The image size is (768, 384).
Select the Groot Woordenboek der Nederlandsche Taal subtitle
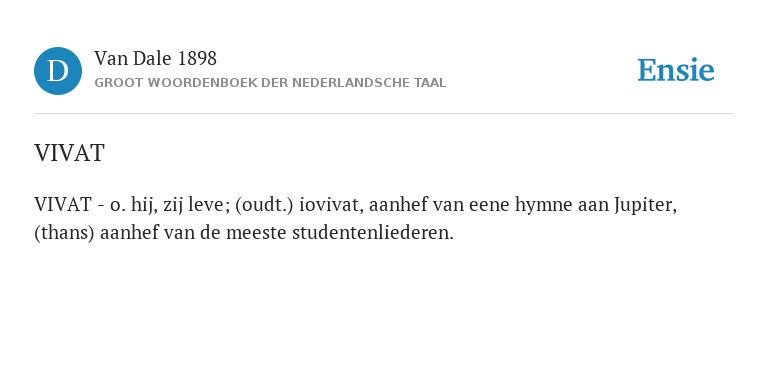click(x=270, y=83)
